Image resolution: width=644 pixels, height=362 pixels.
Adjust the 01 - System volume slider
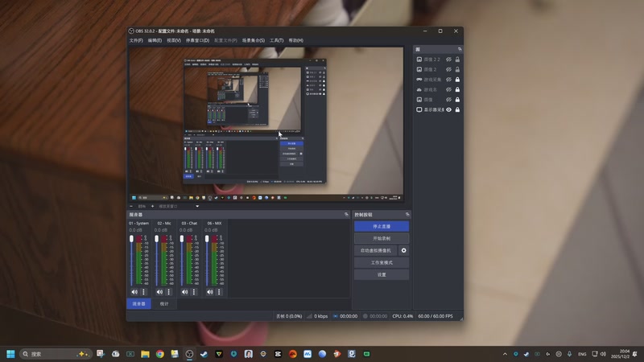(x=131, y=261)
